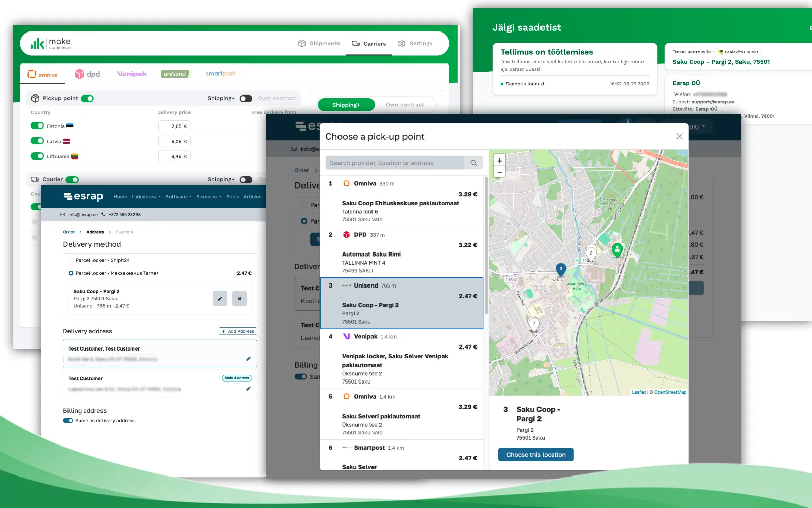Select the green Shipping+ pill button
This screenshot has height=508, width=812.
346,105
